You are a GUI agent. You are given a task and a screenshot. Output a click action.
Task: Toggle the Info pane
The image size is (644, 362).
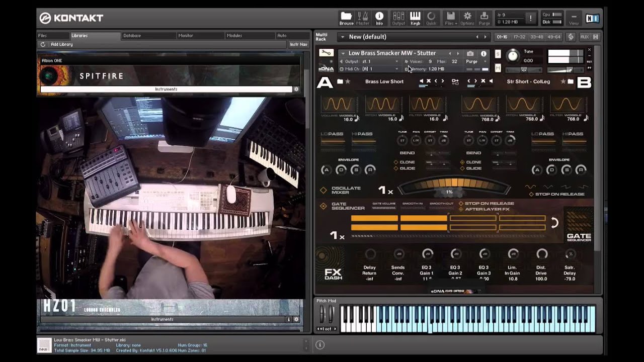click(379, 18)
